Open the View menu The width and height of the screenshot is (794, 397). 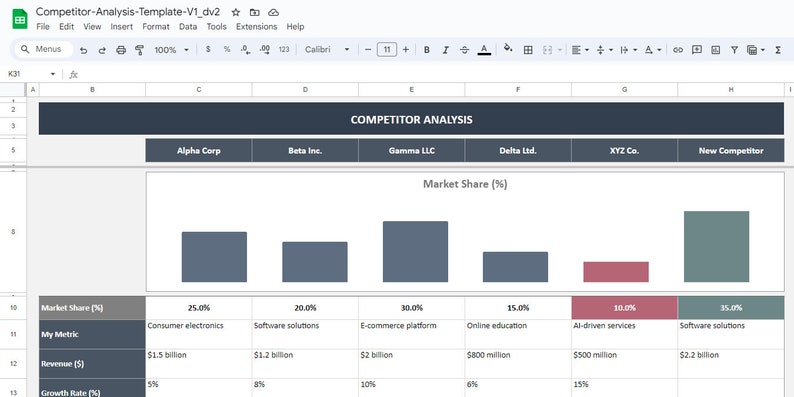tap(92, 26)
